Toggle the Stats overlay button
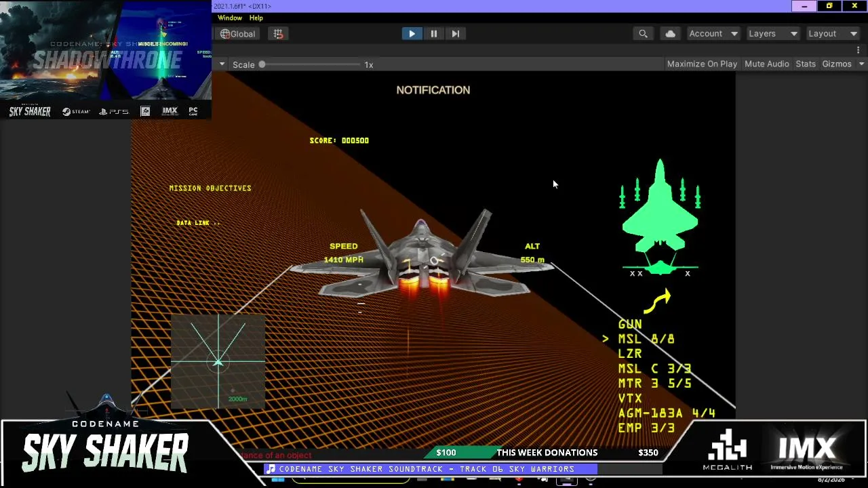 pyautogui.click(x=806, y=64)
